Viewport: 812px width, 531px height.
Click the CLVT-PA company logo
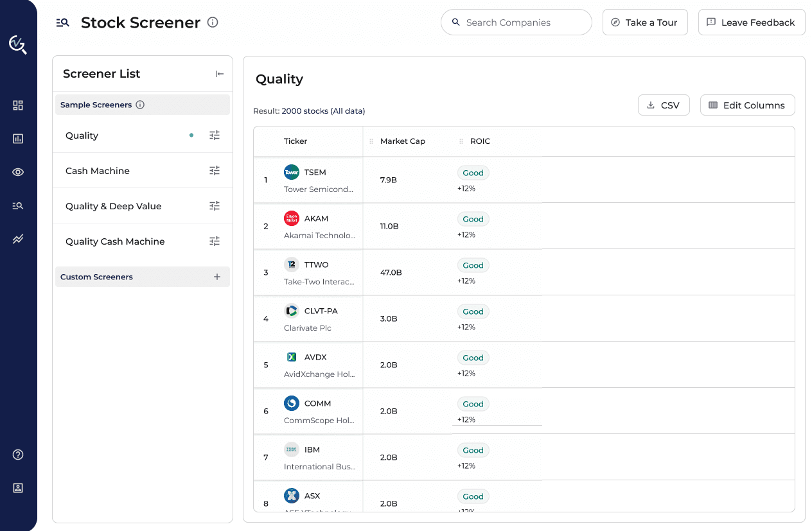point(292,311)
